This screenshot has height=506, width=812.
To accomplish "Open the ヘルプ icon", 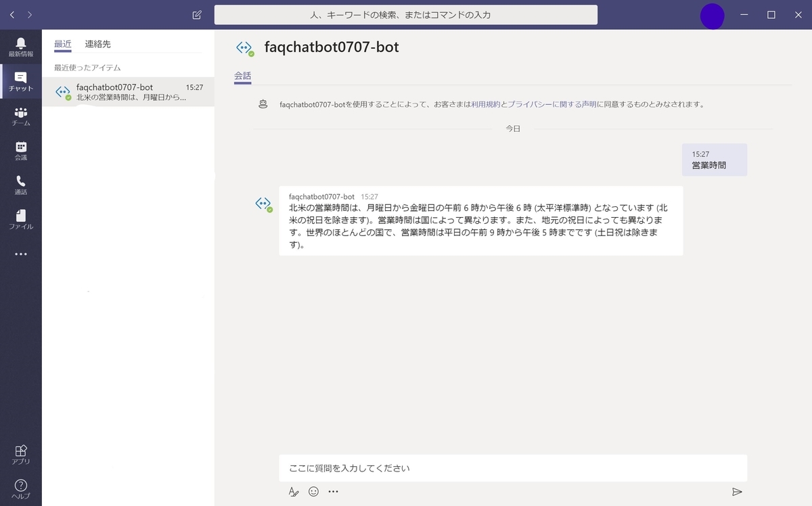I will [x=21, y=486].
